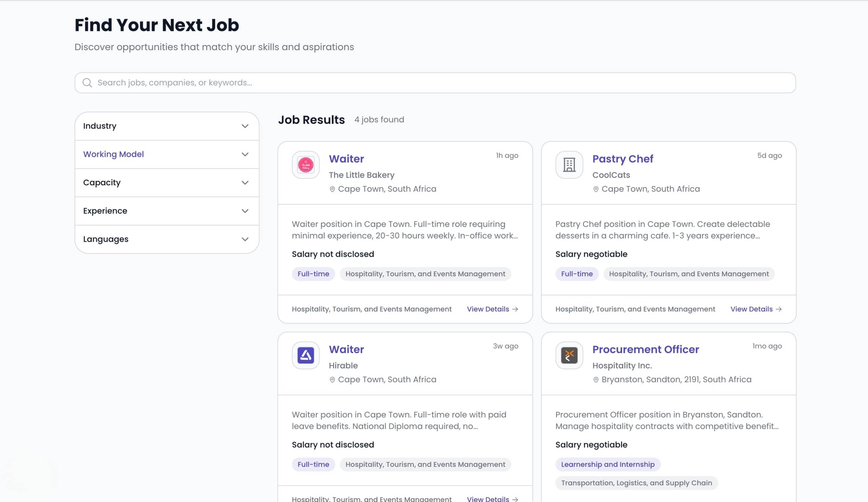868x502 pixels.
Task: Click the Transportation, Logistics, and Supply Chain tag
Action: pyautogui.click(x=636, y=483)
